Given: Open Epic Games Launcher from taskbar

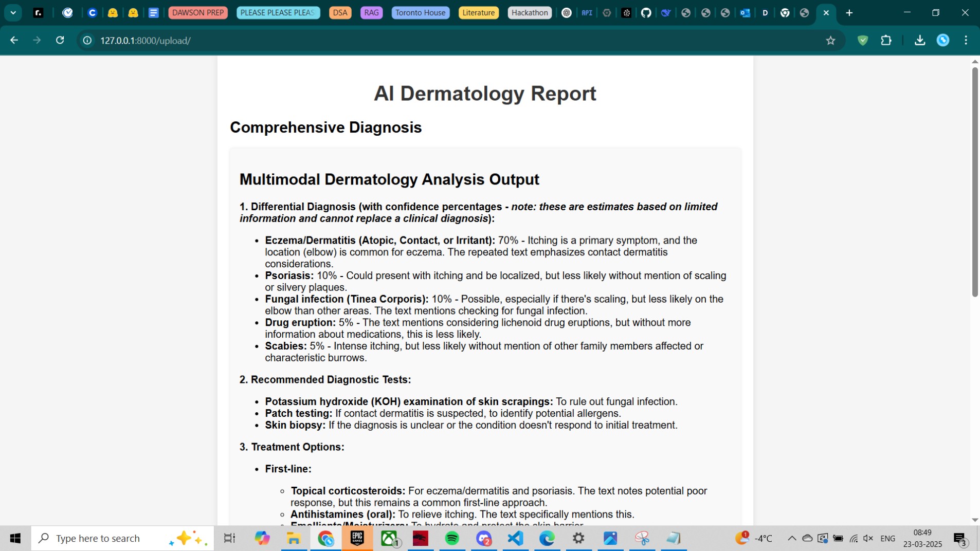Looking at the screenshot, I should click(x=357, y=538).
